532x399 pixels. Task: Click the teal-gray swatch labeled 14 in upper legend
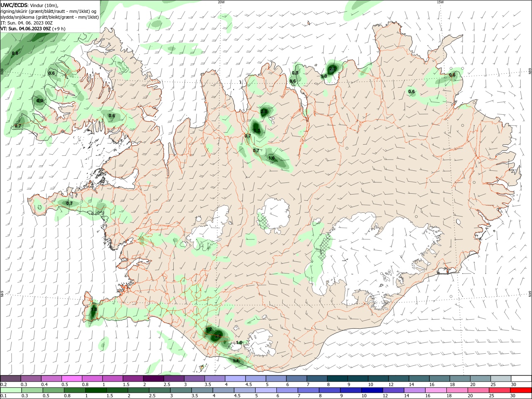[x=419, y=379]
